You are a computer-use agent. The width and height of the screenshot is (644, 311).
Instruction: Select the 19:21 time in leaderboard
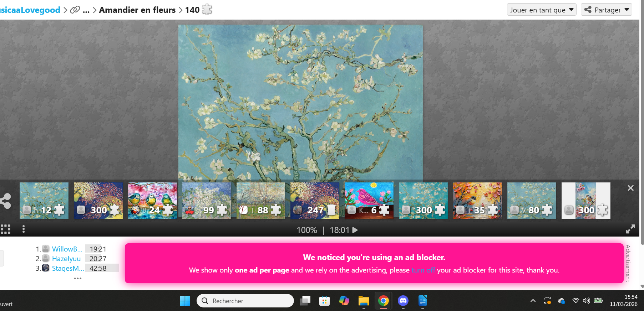click(98, 249)
